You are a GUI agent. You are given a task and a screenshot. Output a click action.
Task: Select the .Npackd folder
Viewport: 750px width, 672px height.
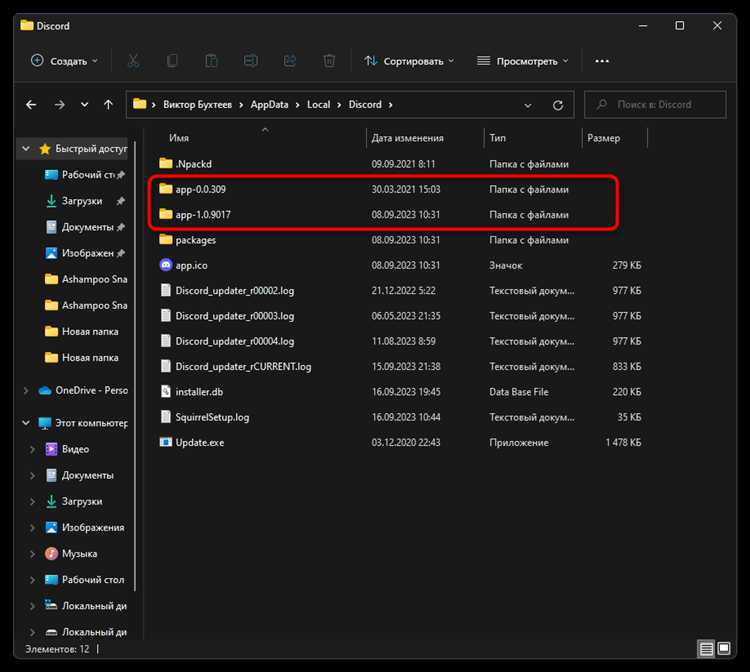[186, 164]
